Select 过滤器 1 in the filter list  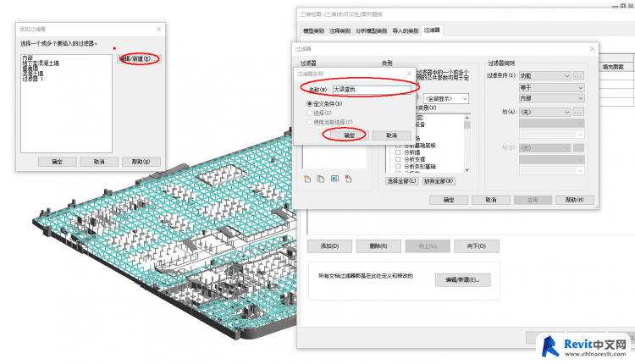pyautogui.click(x=33, y=79)
